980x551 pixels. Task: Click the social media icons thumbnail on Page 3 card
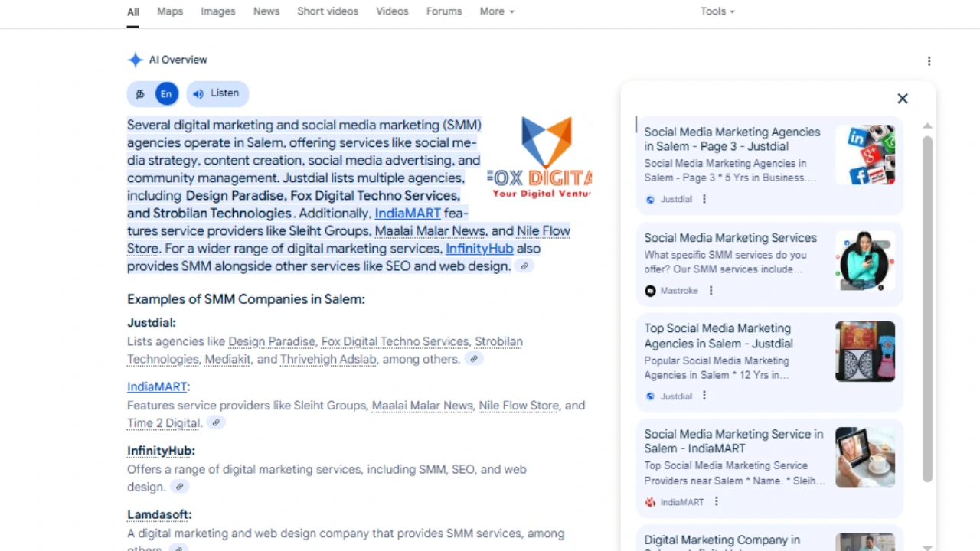click(865, 155)
